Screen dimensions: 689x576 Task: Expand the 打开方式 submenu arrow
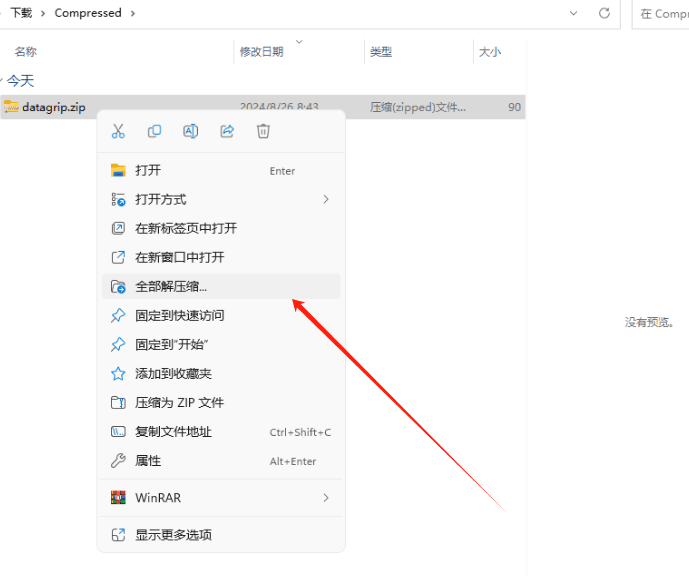(x=326, y=199)
